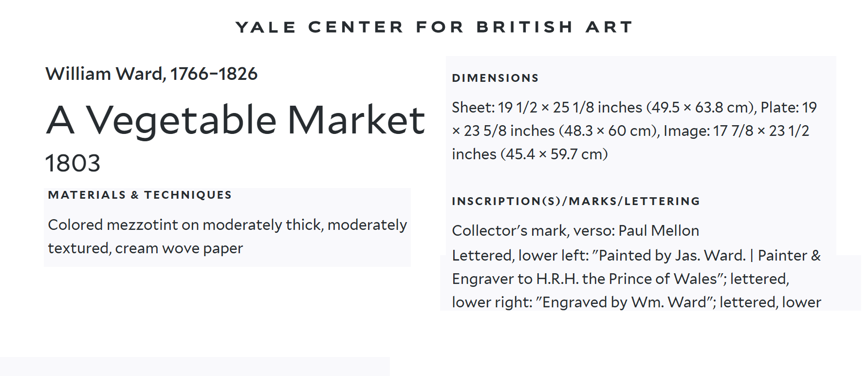Click the Dimensions heading
This screenshot has width=868, height=376.
[x=495, y=78]
